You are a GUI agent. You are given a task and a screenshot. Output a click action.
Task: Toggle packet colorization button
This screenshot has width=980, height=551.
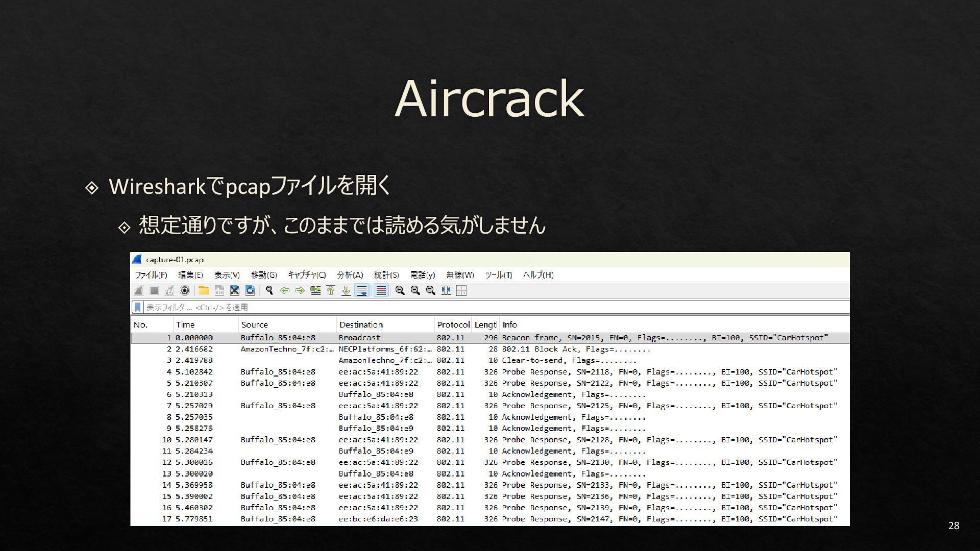(x=381, y=291)
